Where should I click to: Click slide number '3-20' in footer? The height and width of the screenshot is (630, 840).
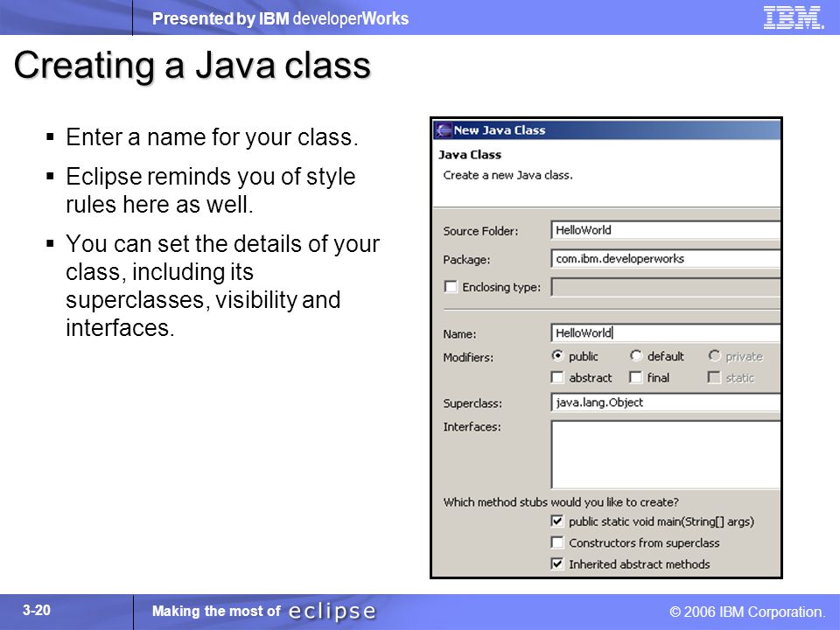[37, 610]
